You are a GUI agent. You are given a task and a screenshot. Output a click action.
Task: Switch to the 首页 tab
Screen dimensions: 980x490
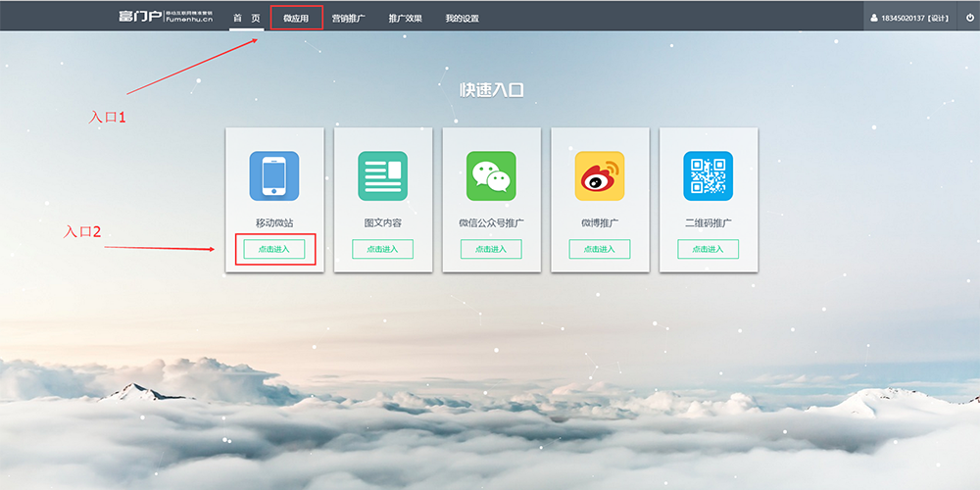246,18
